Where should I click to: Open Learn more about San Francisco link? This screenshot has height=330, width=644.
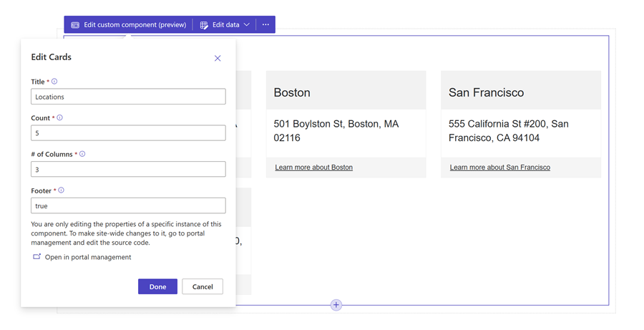click(x=499, y=168)
